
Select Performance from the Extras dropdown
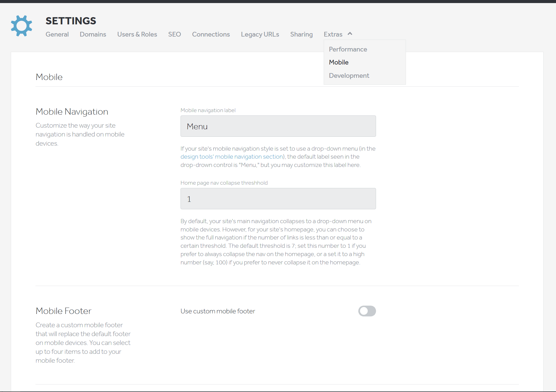coord(348,49)
